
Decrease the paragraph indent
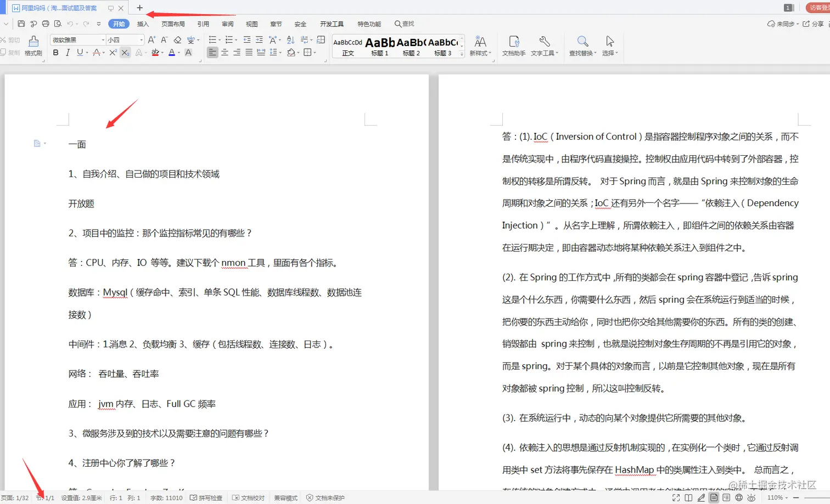247,39
